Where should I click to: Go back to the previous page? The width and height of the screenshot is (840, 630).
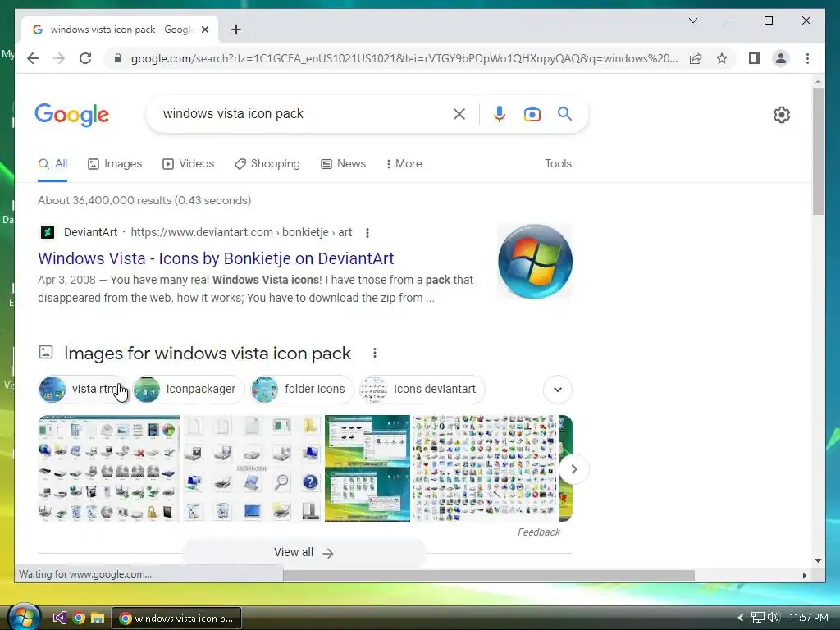33,58
